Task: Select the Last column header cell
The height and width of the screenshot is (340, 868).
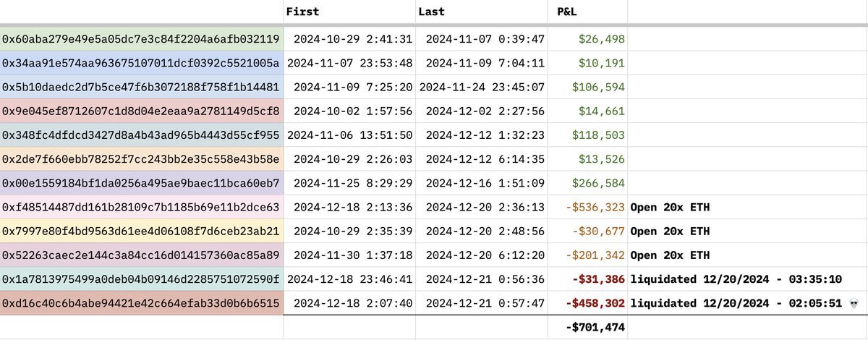Action: click(x=431, y=12)
